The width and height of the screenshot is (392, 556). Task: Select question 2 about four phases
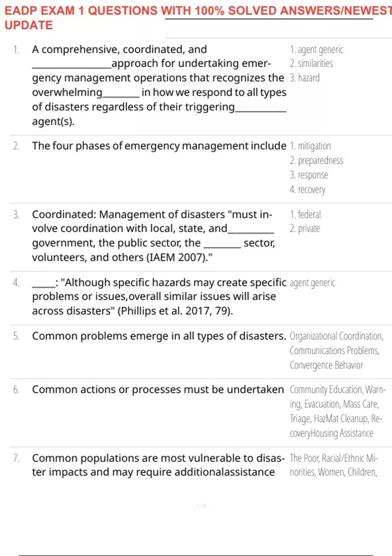coord(159,146)
